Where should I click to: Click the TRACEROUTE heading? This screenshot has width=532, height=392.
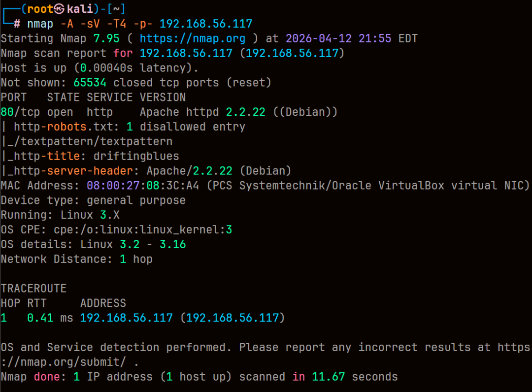pyautogui.click(x=33, y=288)
